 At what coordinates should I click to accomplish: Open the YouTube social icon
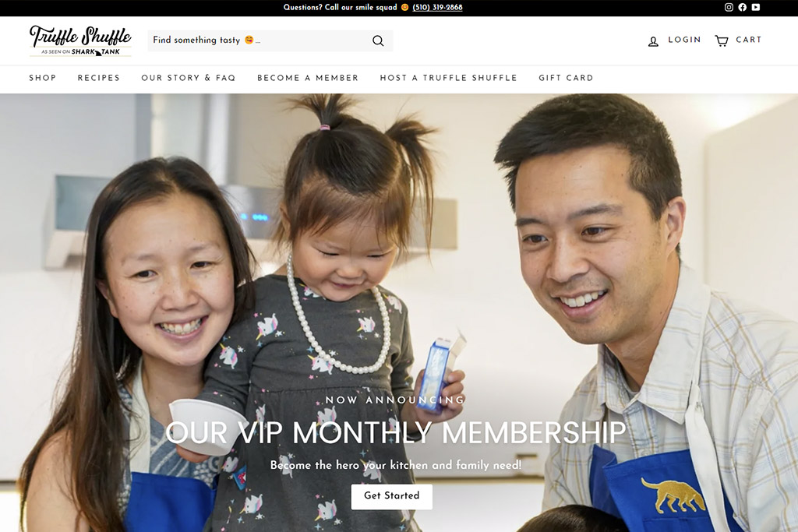(x=756, y=7)
